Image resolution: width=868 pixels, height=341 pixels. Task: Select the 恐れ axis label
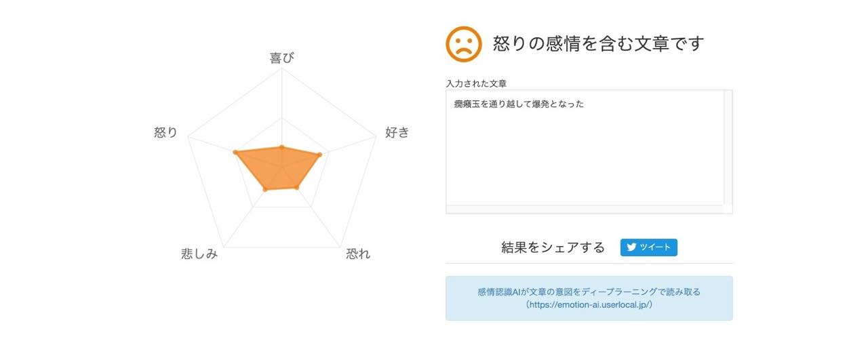point(358,254)
